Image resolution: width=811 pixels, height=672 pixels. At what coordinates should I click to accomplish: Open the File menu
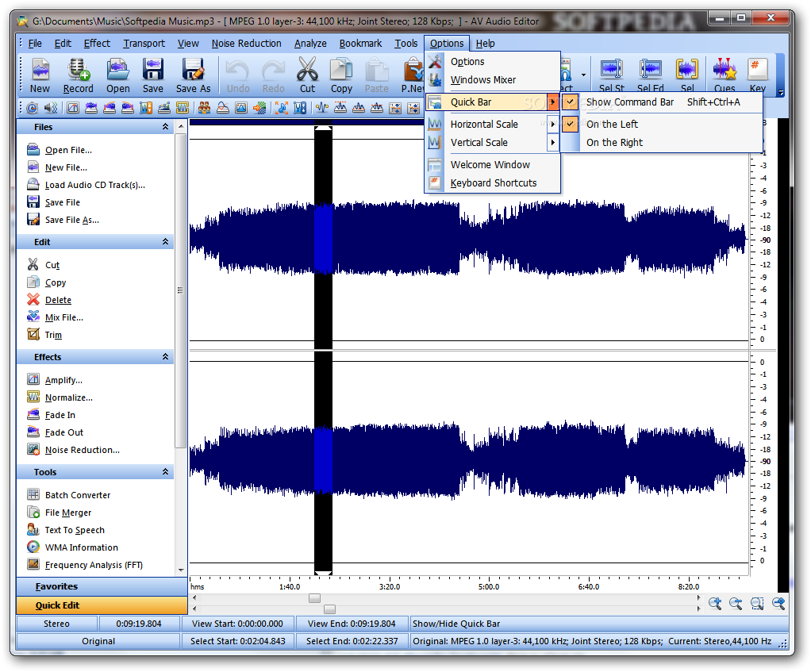click(x=35, y=44)
